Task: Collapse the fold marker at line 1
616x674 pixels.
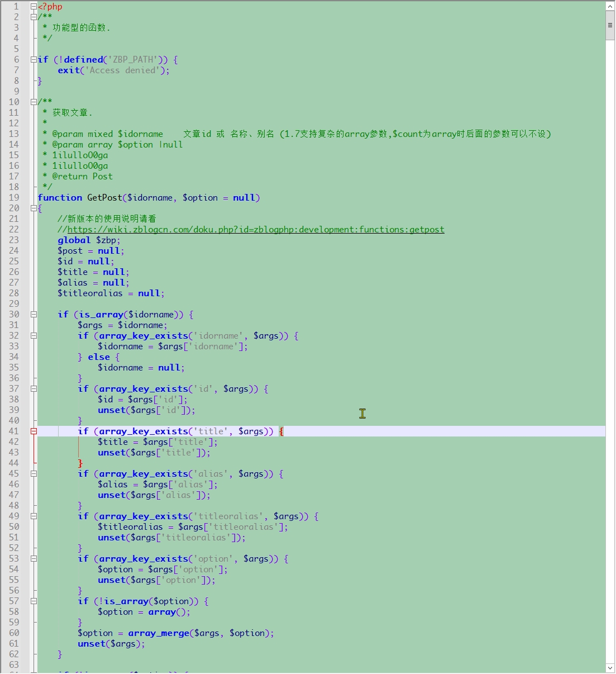Action: 34,7
